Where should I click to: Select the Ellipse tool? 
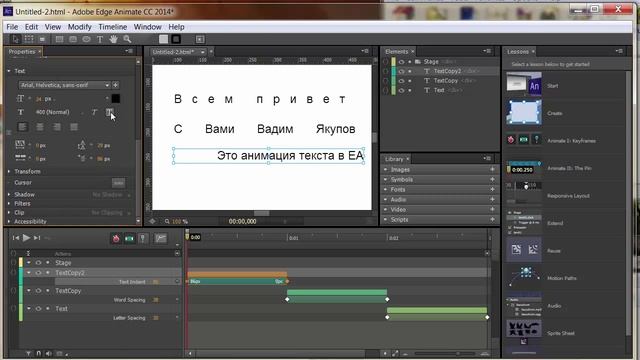point(87,39)
